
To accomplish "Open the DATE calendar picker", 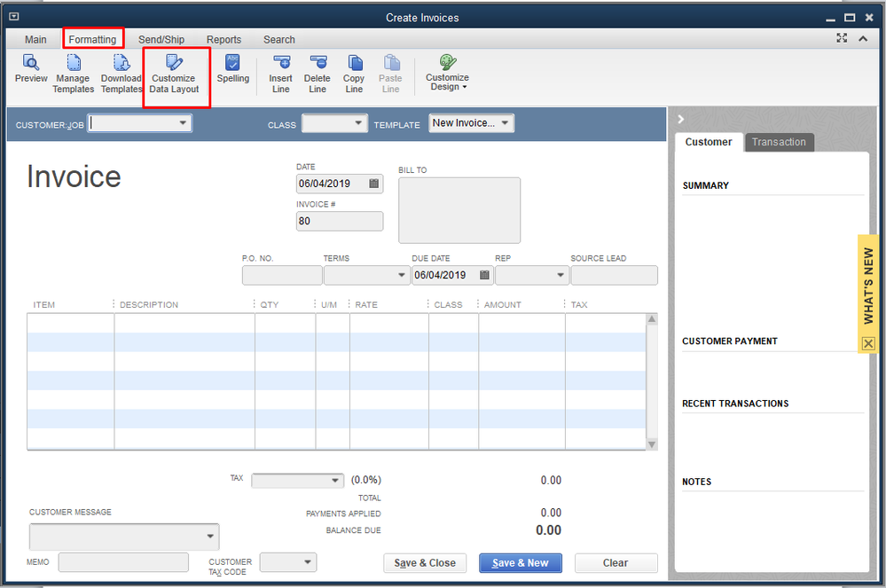I will pos(373,184).
